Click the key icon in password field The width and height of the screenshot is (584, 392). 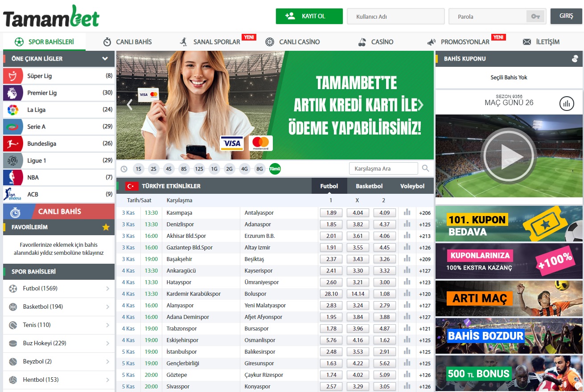[x=535, y=16]
